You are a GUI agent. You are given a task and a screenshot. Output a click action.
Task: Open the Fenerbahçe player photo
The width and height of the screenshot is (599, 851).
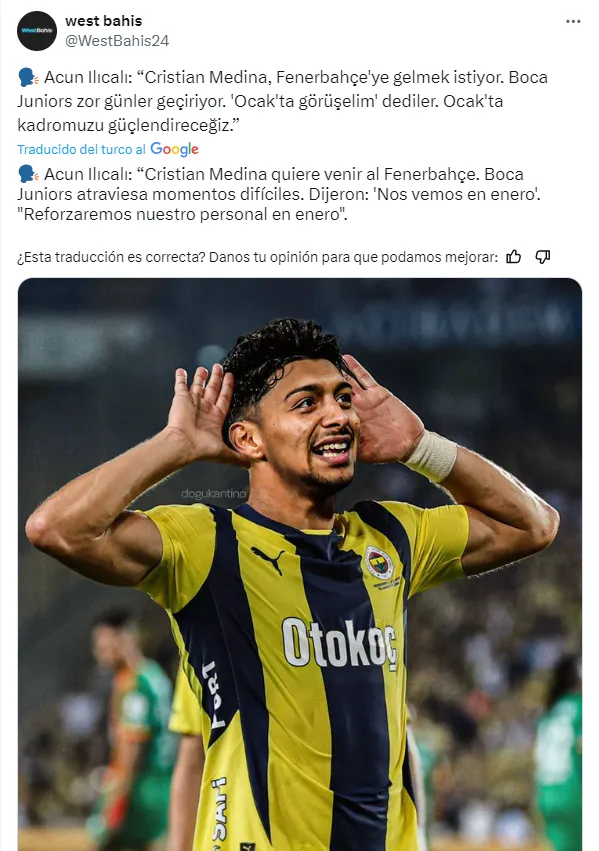(x=300, y=564)
